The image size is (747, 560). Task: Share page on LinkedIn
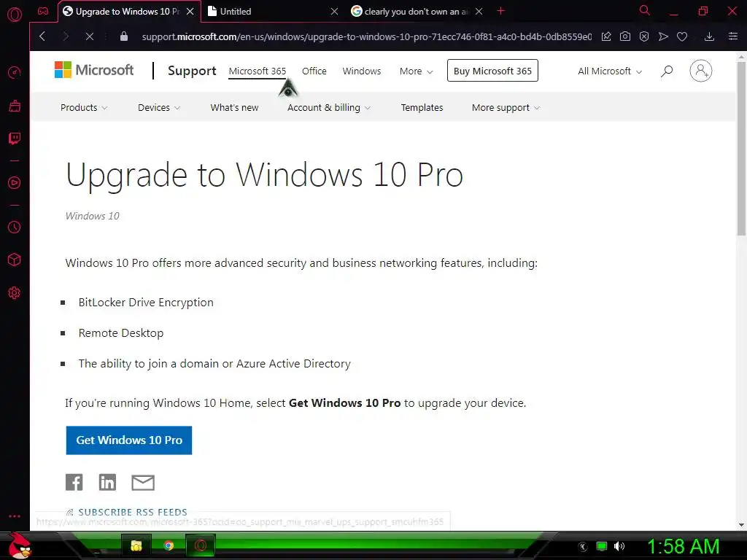107,482
